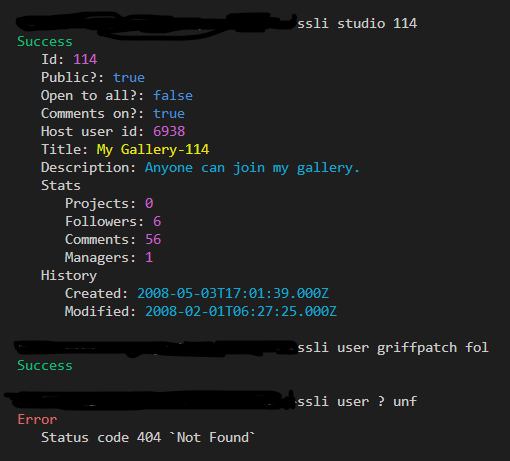Click the title 'My Gallery-114'
The height and width of the screenshot is (461, 510).
[x=153, y=150]
